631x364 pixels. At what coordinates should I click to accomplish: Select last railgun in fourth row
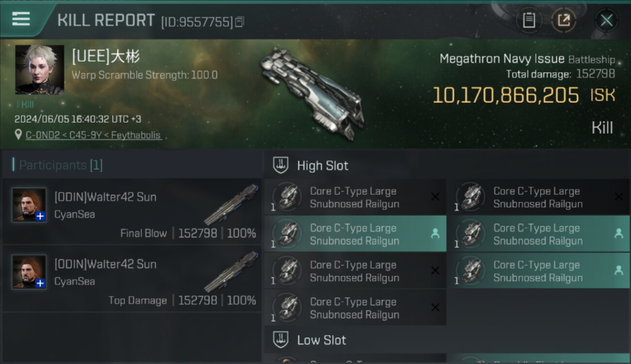tap(355, 308)
